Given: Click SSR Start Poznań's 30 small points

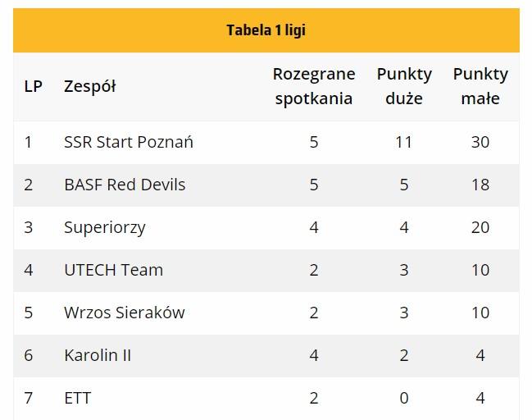Looking at the screenshot, I should 480,142.
